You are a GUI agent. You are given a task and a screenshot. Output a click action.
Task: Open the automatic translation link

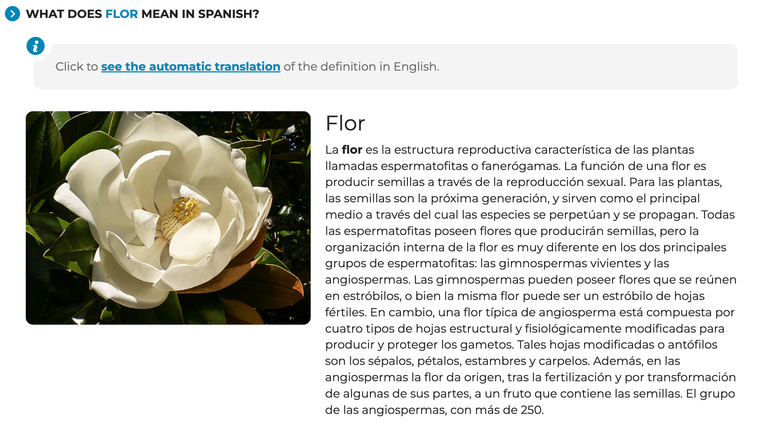[x=191, y=67]
